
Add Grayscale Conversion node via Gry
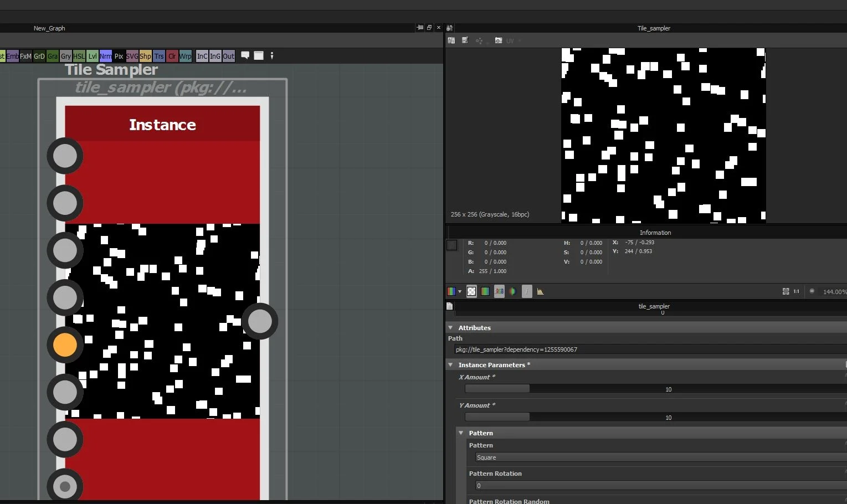tap(66, 56)
